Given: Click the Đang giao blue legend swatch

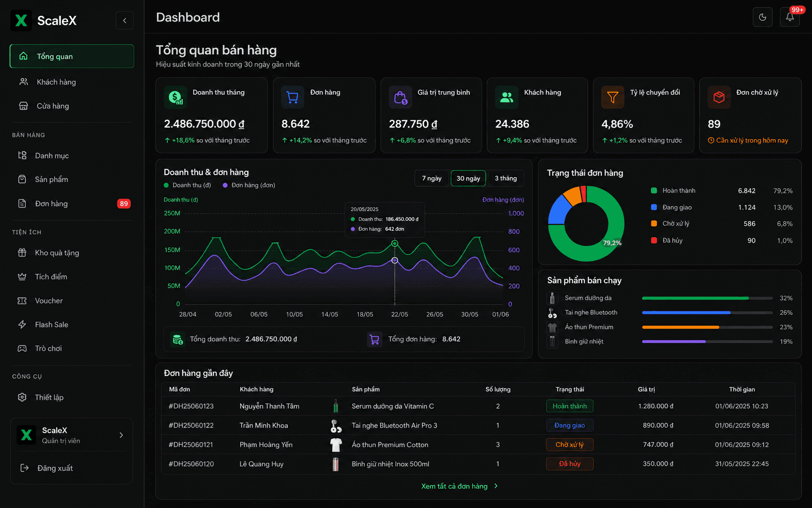Looking at the screenshot, I should click(x=654, y=207).
